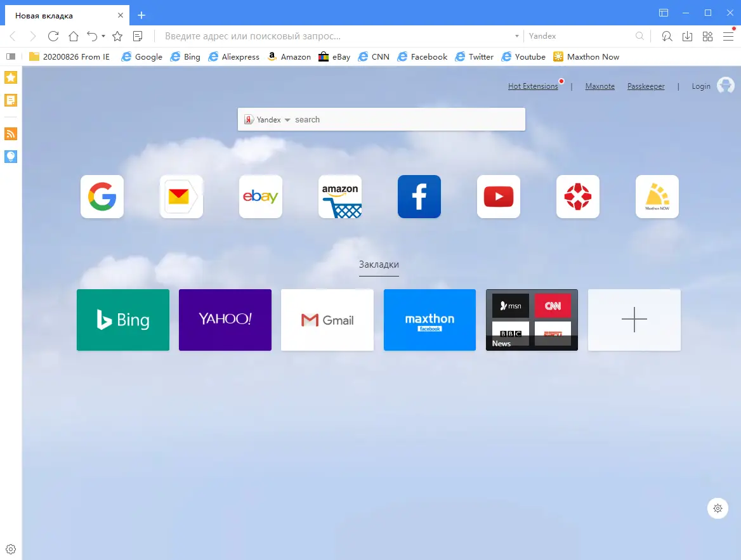Expand the address bar suggestions arrow
This screenshot has width=741, height=560.
[516, 36]
